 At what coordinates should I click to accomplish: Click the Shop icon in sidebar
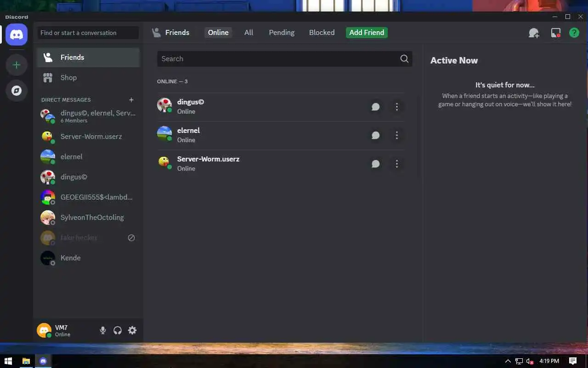point(48,78)
